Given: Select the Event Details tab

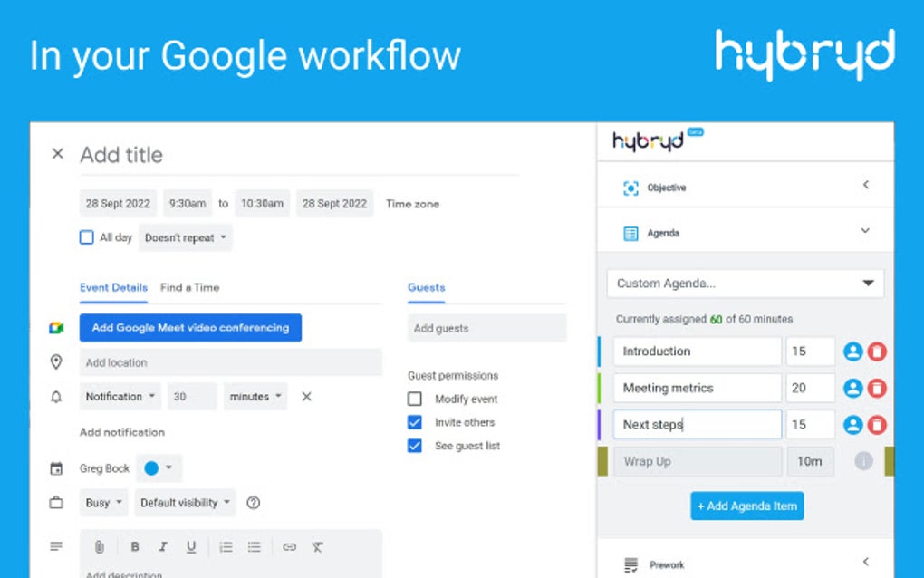Looking at the screenshot, I should tap(113, 287).
